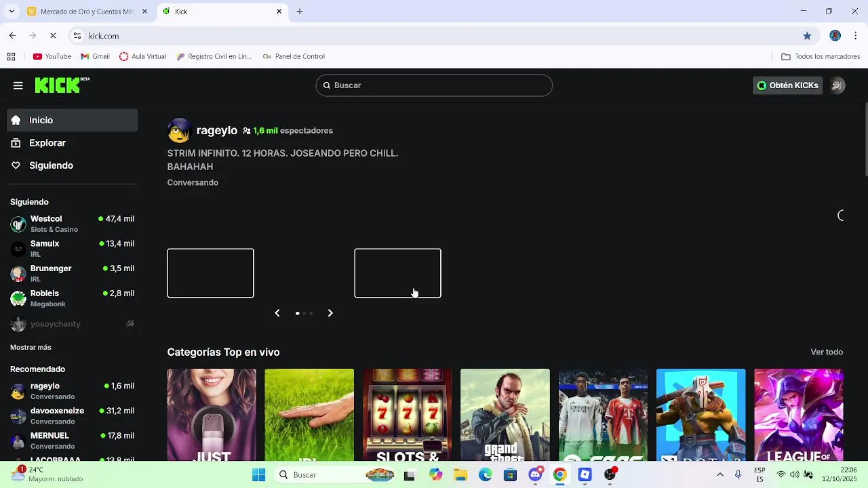Select the carousel thumbnail under the cursor
Viewport: 868px width, 488px height.
coord(397,273)
